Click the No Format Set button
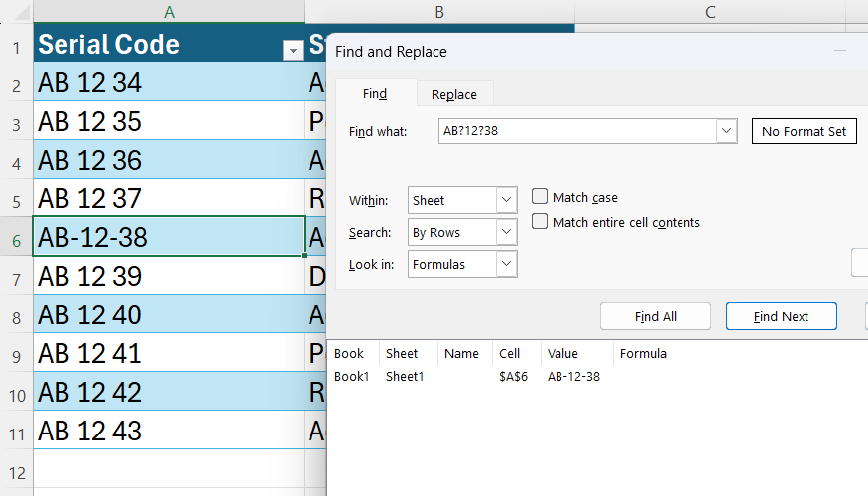 804,131
